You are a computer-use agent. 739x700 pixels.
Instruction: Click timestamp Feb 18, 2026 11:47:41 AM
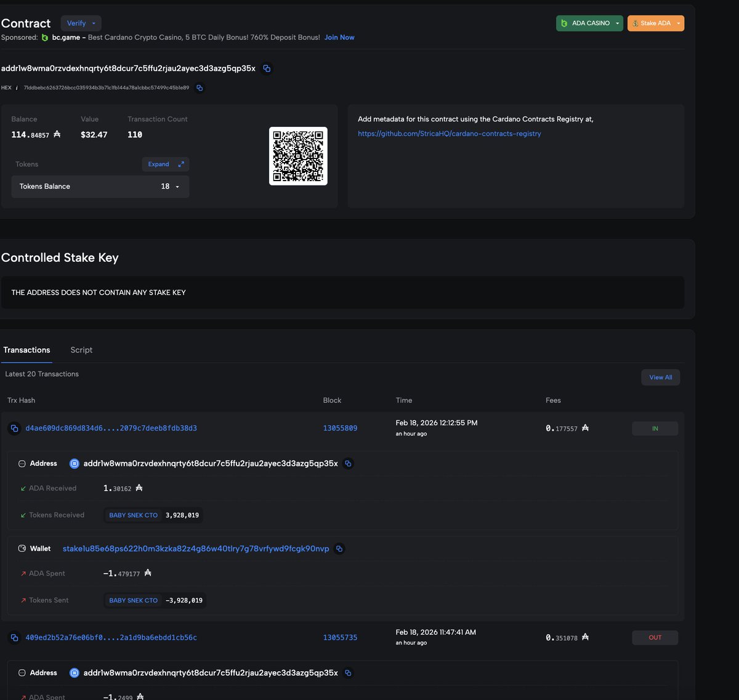pyautogui.click(x=436, y=632)
